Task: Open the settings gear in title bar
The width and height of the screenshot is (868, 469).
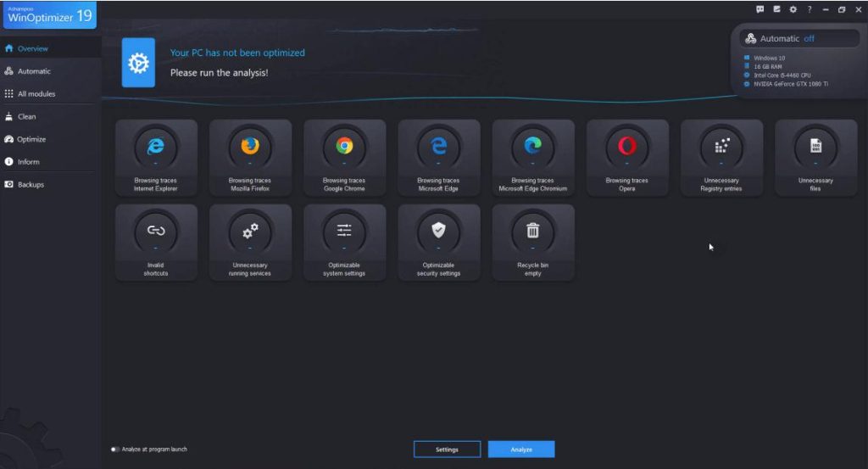Action: coord(793,9)
